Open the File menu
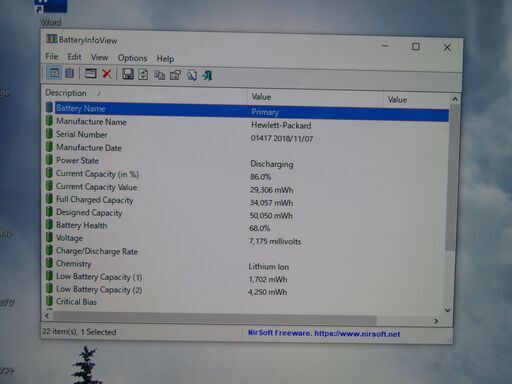 pos(52,57)
